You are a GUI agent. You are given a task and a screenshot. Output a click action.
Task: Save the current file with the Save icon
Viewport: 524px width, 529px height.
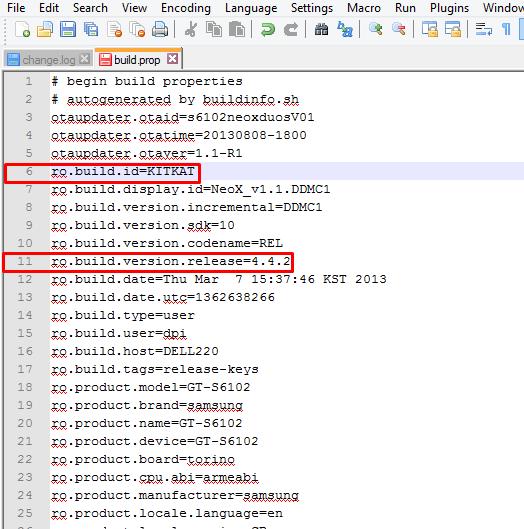(x=68, y=29)
